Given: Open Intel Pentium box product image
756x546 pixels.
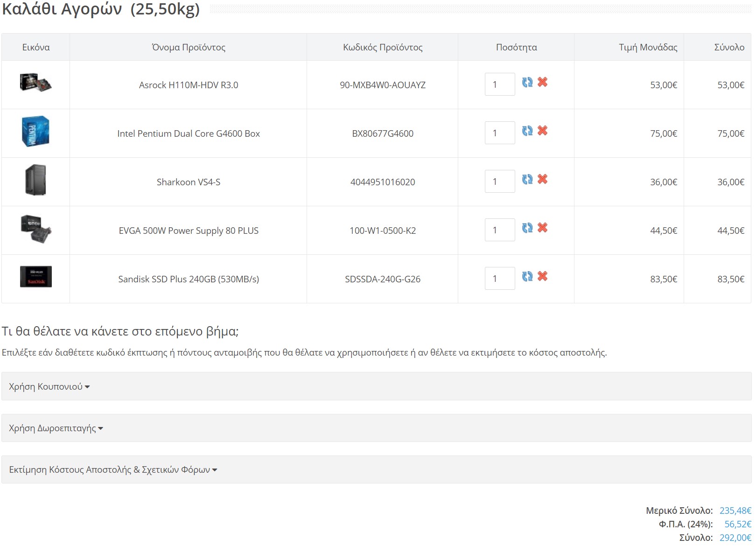Looking at the screenshot, I should 36,131.
